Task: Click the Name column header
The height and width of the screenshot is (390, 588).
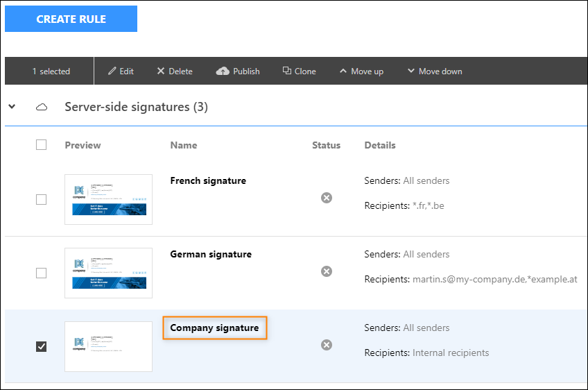Action: click(184, 145)
